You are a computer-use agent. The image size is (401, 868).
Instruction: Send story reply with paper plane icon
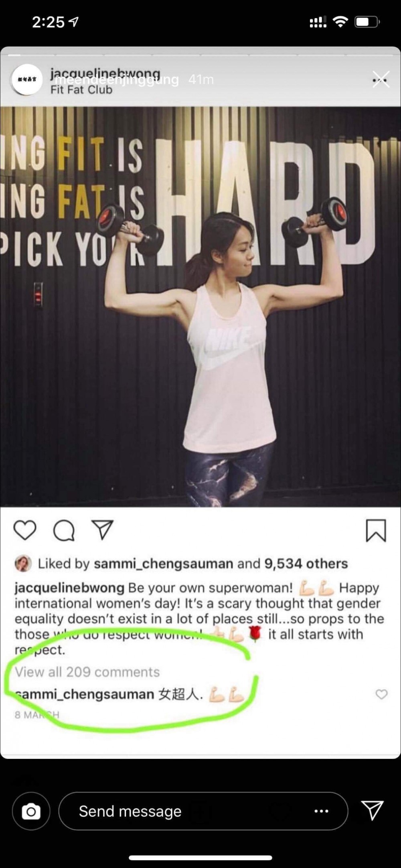tap(373, 811)
